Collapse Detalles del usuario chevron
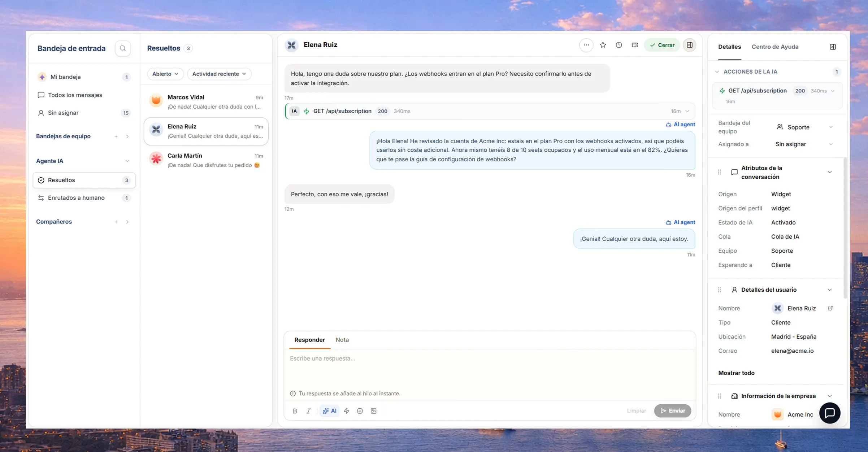This screenshot has width=868, height=452. coord(830,290)
